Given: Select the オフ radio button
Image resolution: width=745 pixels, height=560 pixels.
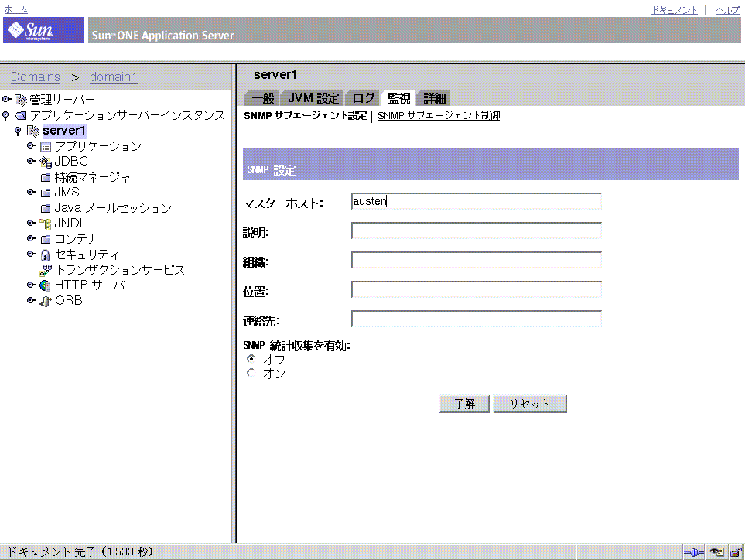Looking at the screenshot, I should coord(251,359).
